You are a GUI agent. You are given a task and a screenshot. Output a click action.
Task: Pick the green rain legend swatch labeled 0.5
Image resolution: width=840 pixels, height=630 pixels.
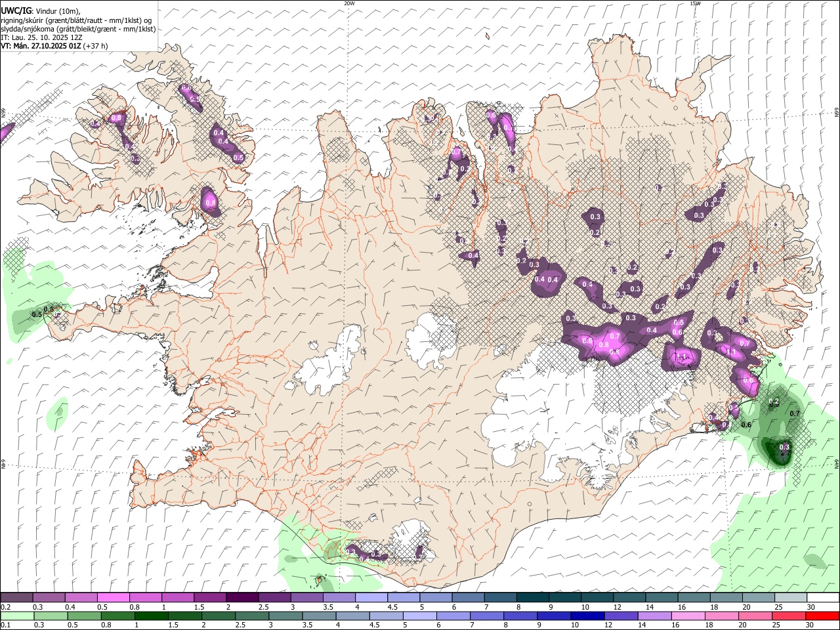click(x=84, y=616)
